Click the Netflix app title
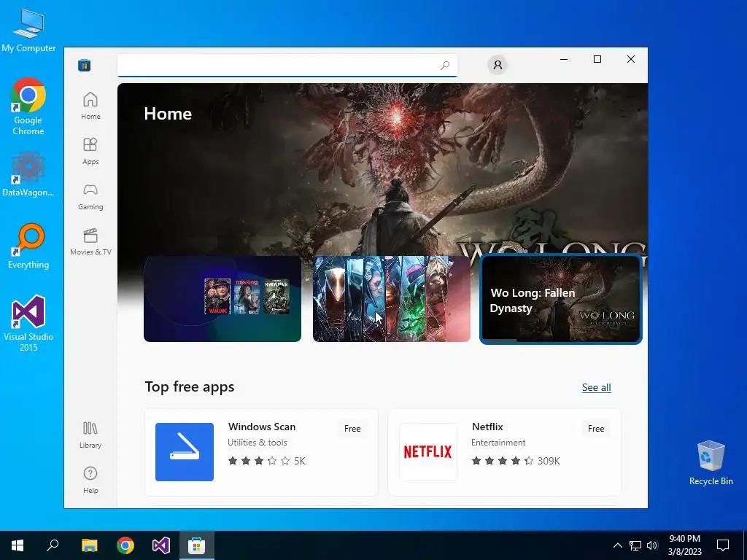 [x=487, y=427]
